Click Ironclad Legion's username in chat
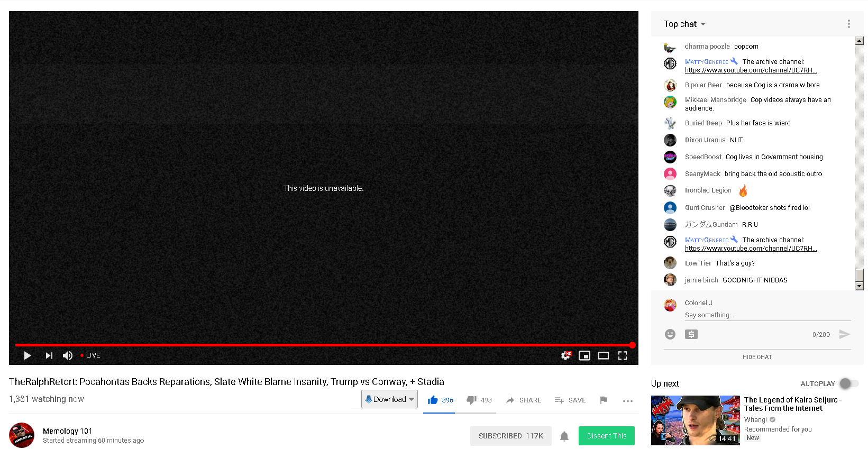Viewport: 868px width, 449px height. click(x=708, y=190)
